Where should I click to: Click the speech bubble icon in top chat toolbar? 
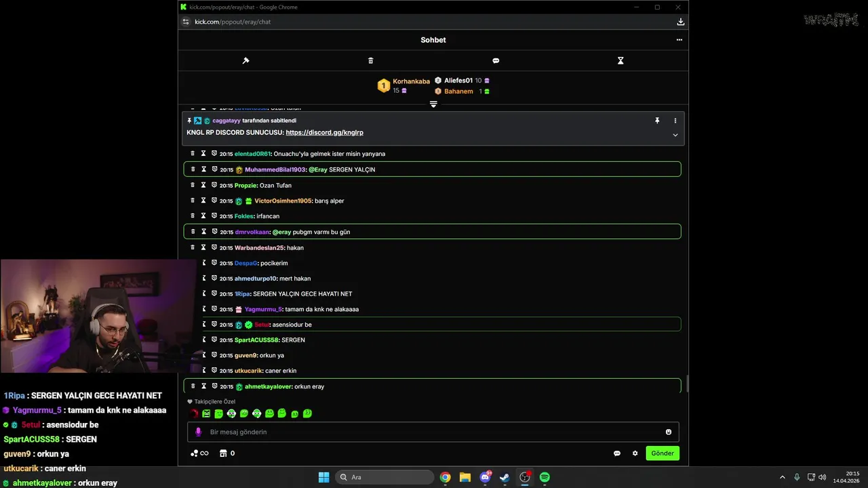(496, 60)
